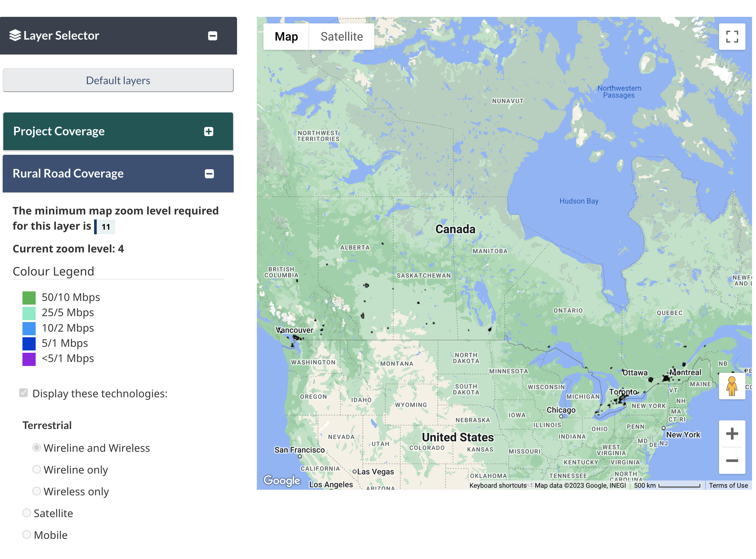
Task: Toggle Display these technologies checkbox
Action: click(x=23, y=393)
